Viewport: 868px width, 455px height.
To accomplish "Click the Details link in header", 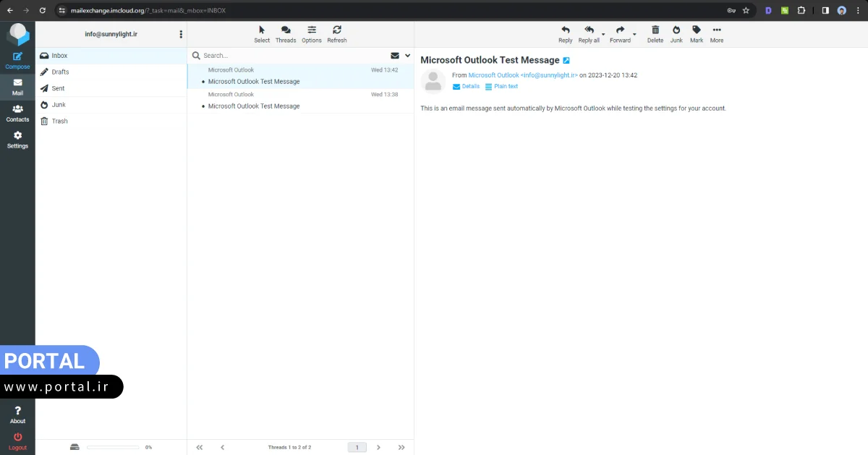I will (466, 87).
